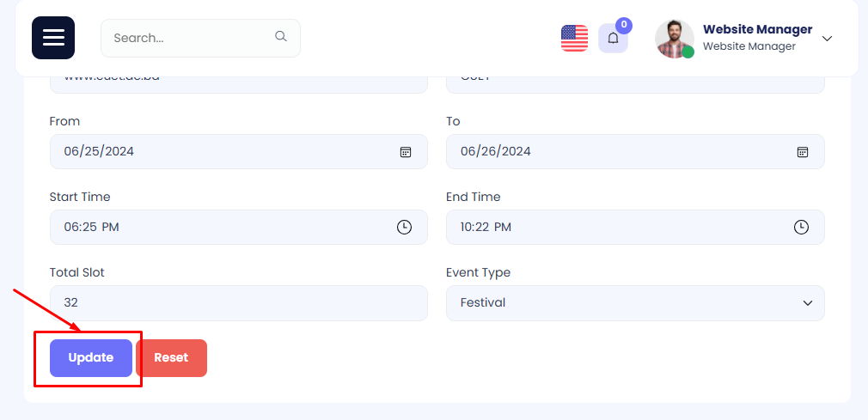868x420 pixels.
Task: Click the End Time 10:22 PM field
Action: click(x=610, y=228)
